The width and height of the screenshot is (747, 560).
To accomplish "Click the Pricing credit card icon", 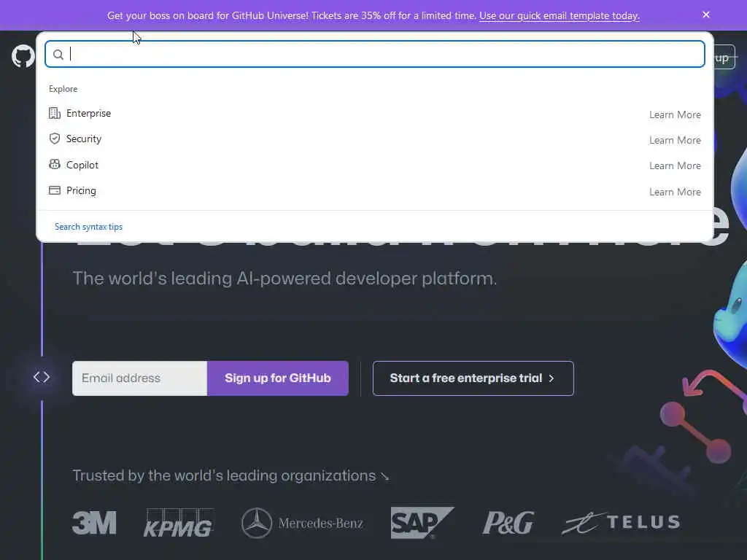I will 55,190.
